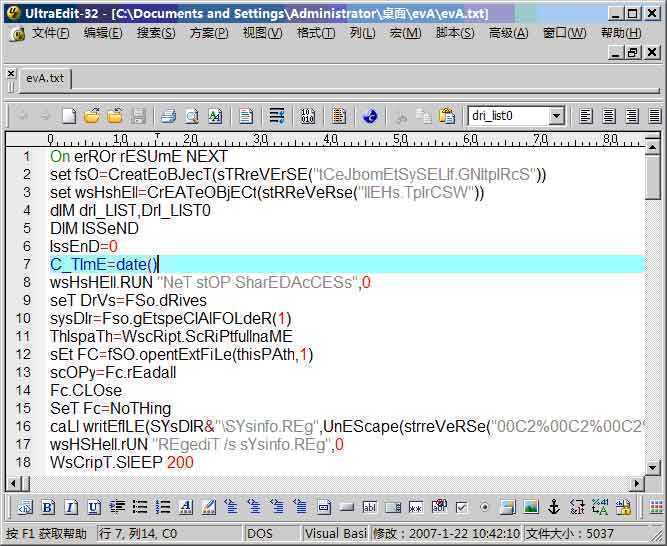
Task: Click the close file folder icon
Action: [114, 116]
